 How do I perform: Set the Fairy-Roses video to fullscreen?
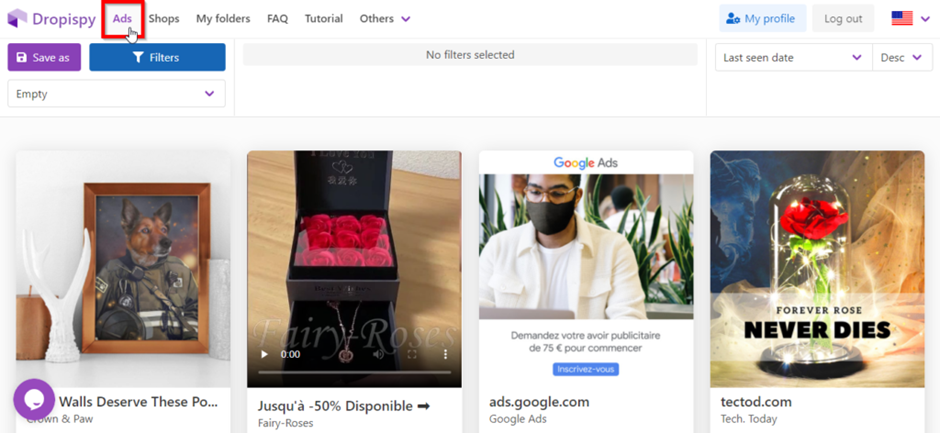coord(412,354)
